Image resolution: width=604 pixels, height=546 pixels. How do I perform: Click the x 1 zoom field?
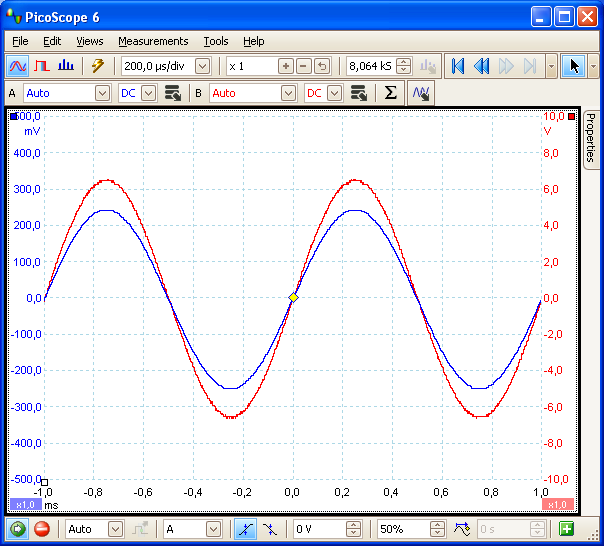pyautogui.click(x=252, y=66)
